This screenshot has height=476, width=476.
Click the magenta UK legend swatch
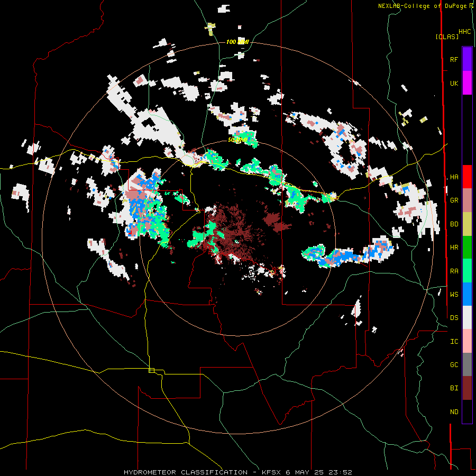click(467, 83)
